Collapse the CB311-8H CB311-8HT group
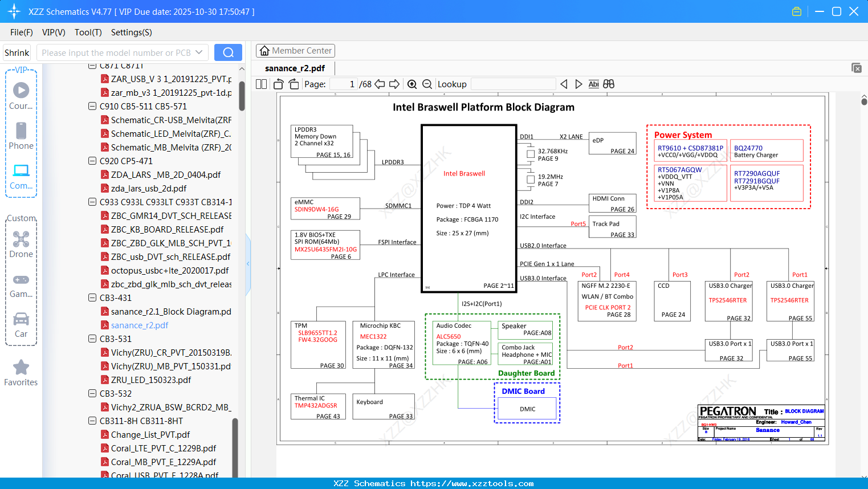Screen dimensions: 868x489 click(x=92, y=421)
